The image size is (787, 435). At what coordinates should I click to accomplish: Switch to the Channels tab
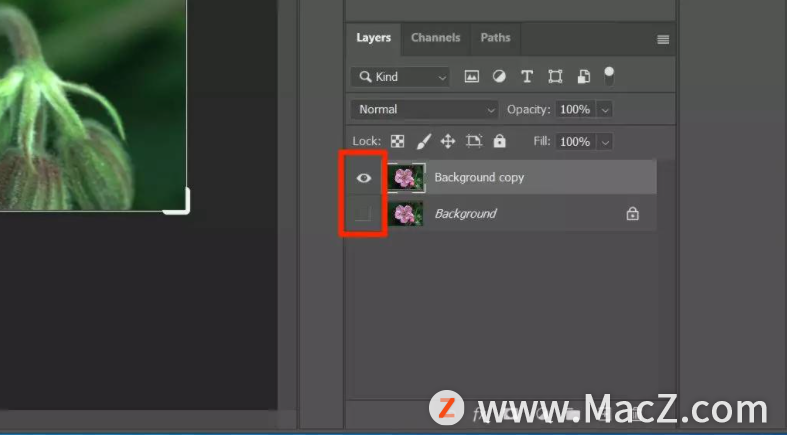(435, 38)
